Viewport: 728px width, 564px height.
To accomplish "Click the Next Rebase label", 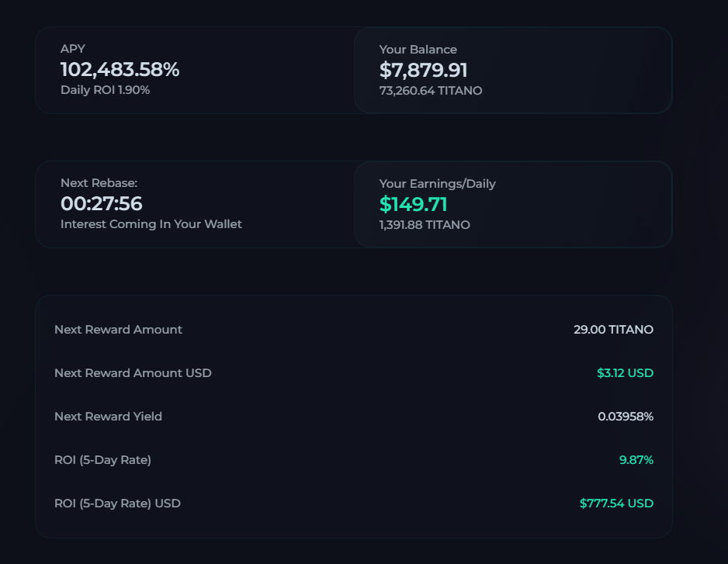I will tap(99, 183).
